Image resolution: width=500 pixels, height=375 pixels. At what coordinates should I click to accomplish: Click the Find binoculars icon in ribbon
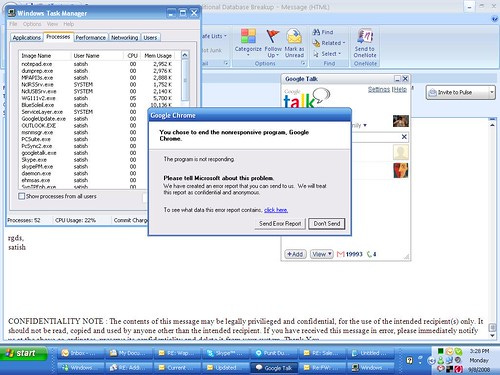coord(316,32)
